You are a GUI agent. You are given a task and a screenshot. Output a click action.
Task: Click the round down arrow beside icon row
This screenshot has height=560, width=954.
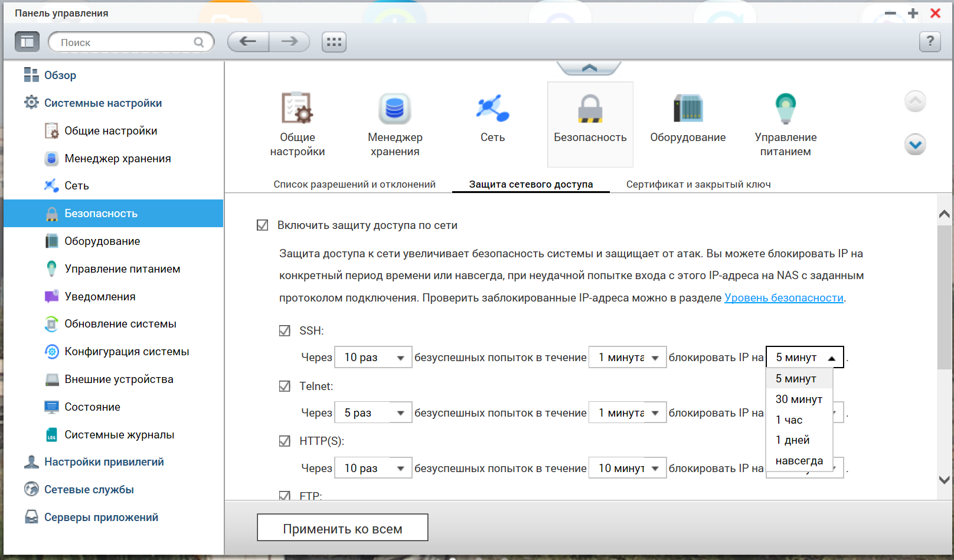point(915,145)
